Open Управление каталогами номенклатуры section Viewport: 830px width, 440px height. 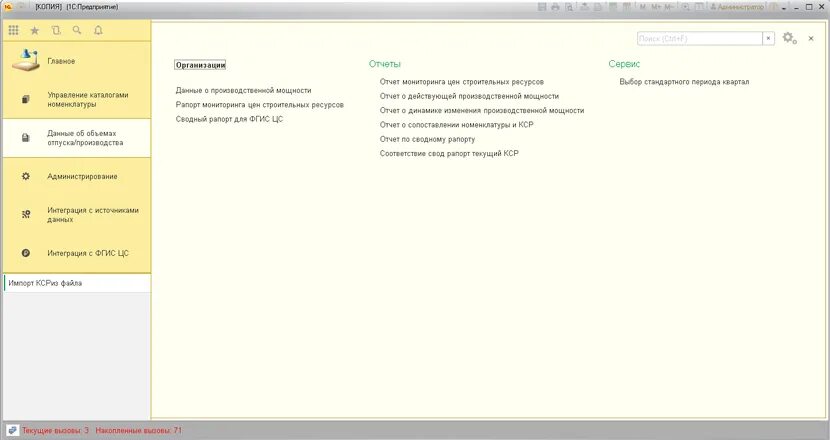[x=77, y=100]
